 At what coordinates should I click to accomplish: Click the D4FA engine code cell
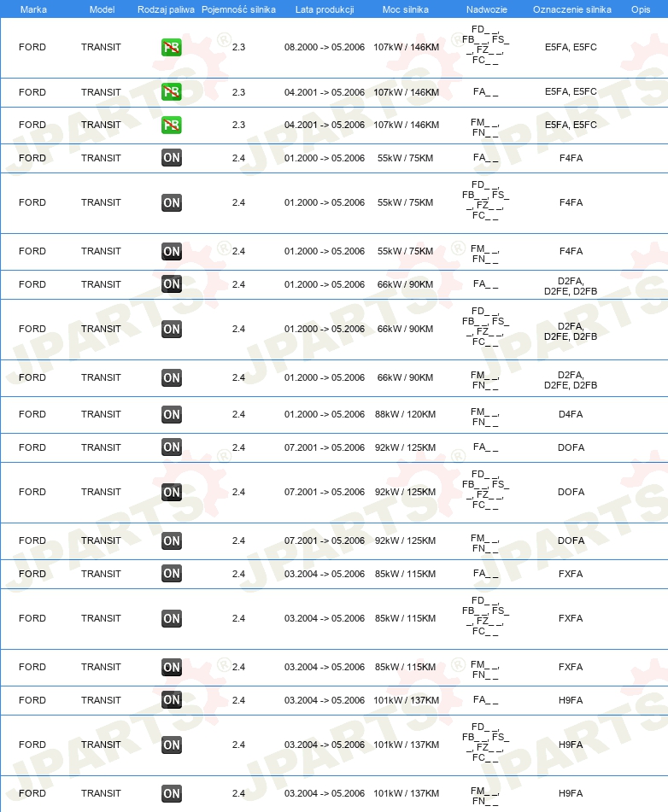click(571, 414)
